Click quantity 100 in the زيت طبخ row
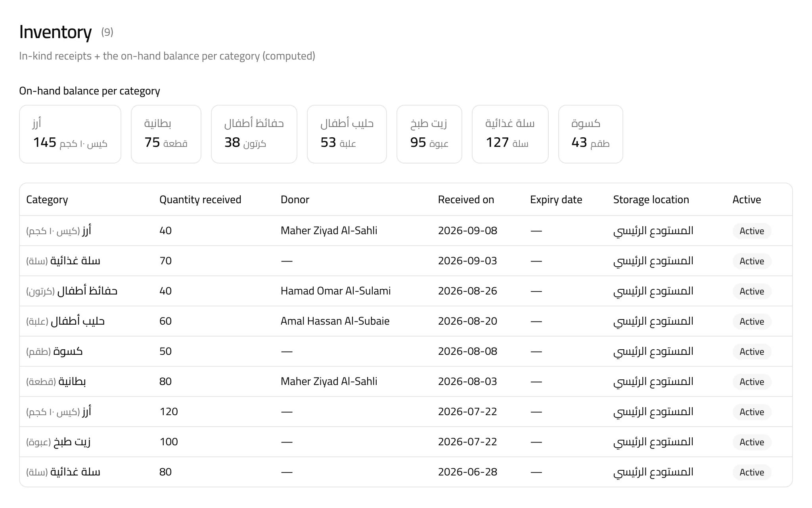 (169, 442)
